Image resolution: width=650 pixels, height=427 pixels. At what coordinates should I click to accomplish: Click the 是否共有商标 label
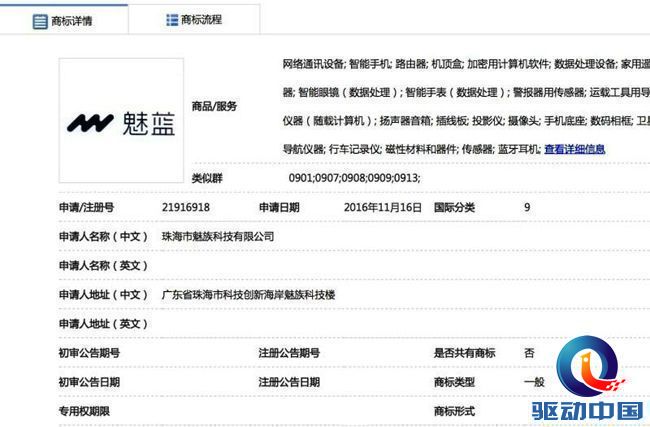click(x=464, y=353)
